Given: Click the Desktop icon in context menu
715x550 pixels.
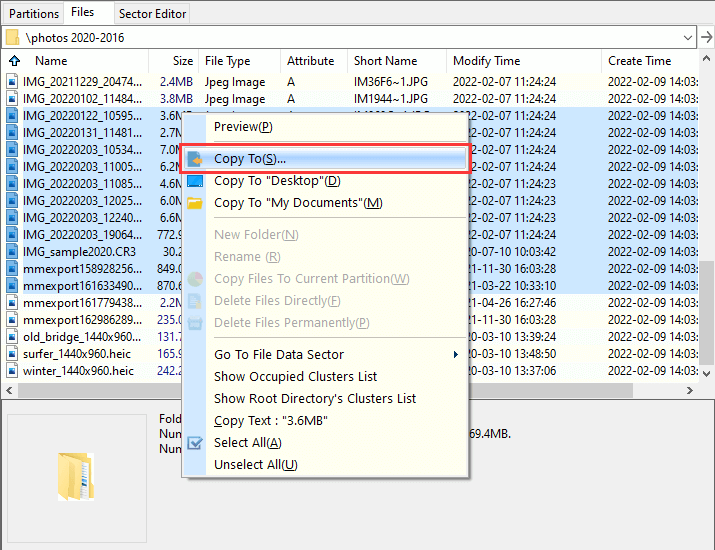Looking at the screenshot, I should click(196, 181).
